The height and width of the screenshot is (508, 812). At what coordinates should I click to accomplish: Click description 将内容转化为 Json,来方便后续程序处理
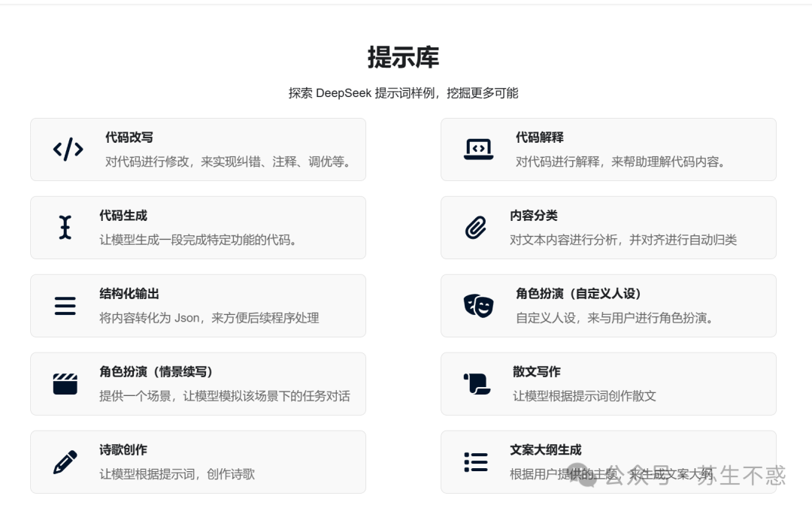(209, 319)
